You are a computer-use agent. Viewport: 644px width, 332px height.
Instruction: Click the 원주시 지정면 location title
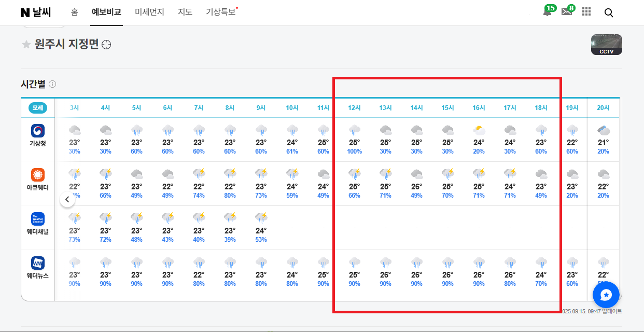point(66,45)
